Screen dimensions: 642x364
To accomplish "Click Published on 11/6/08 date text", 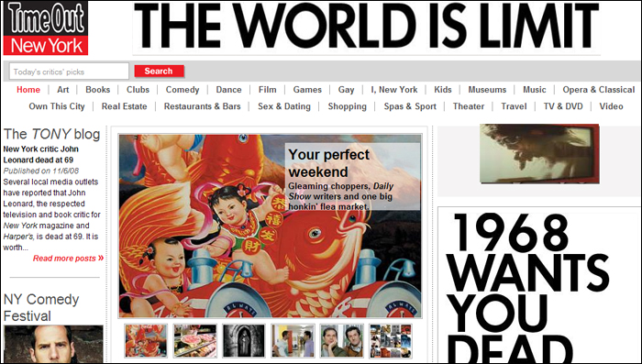I will tap(41, 171).
